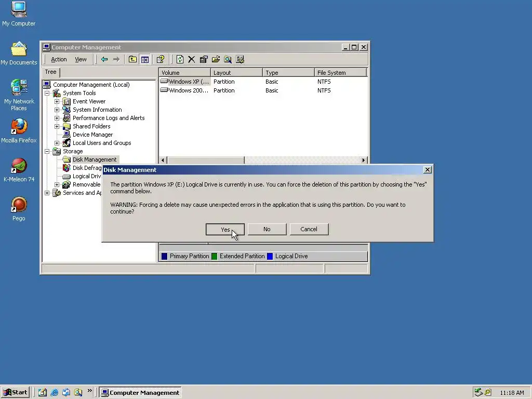
Task: Launch K-Meleon 74 from the desktop
Action: tap(19, 170)
